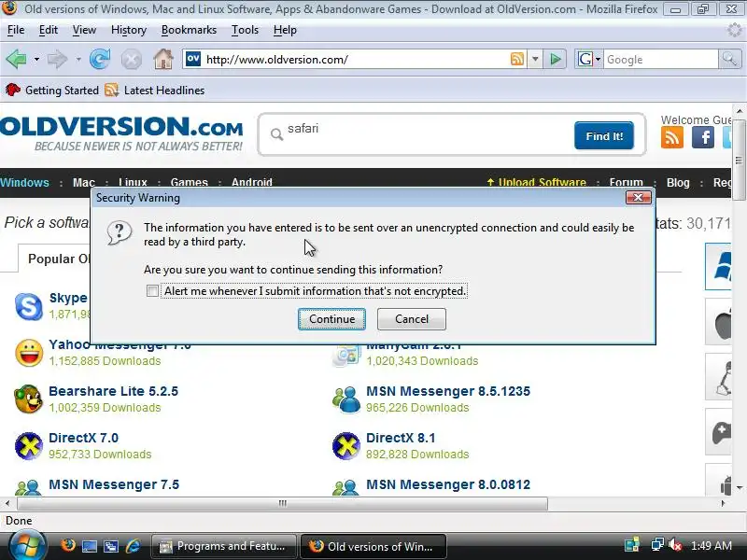Click the 1:49 AM clock
Image resolution: width=747 pixels, height=560 pixels.
[x=712, y=545]
